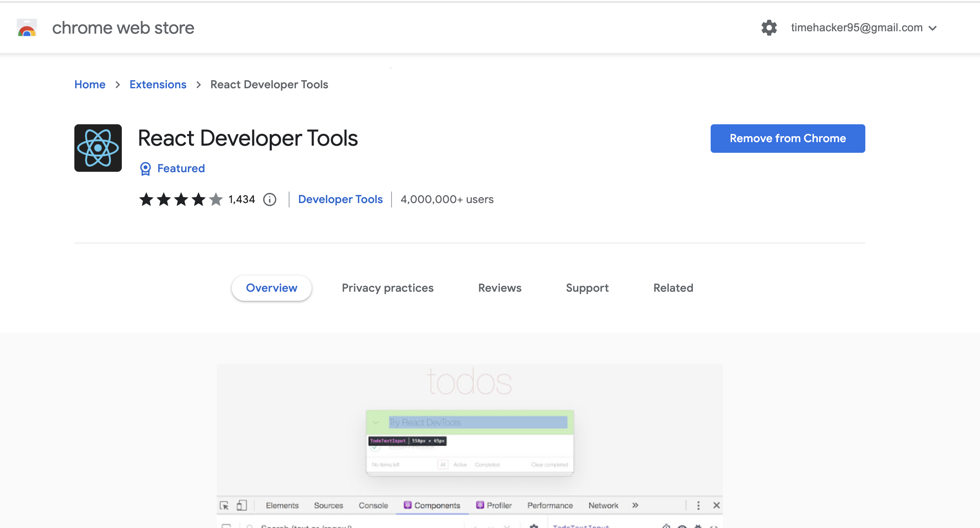Open settings via the gear icon

pyautogui.click(x=769, y=28)
